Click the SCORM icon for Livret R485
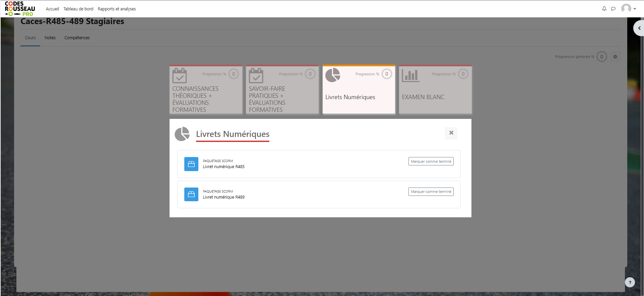The image size is (644, 296). (x=191, y=164)
